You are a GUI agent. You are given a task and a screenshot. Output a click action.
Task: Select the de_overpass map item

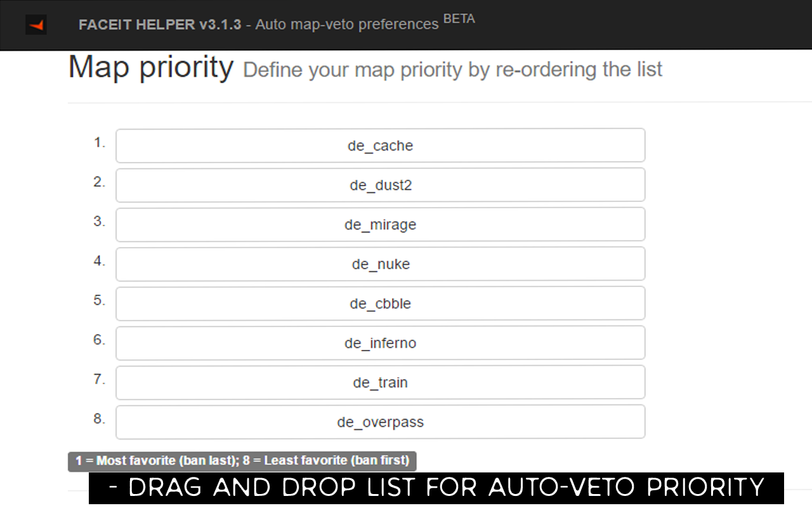point(381,421)
